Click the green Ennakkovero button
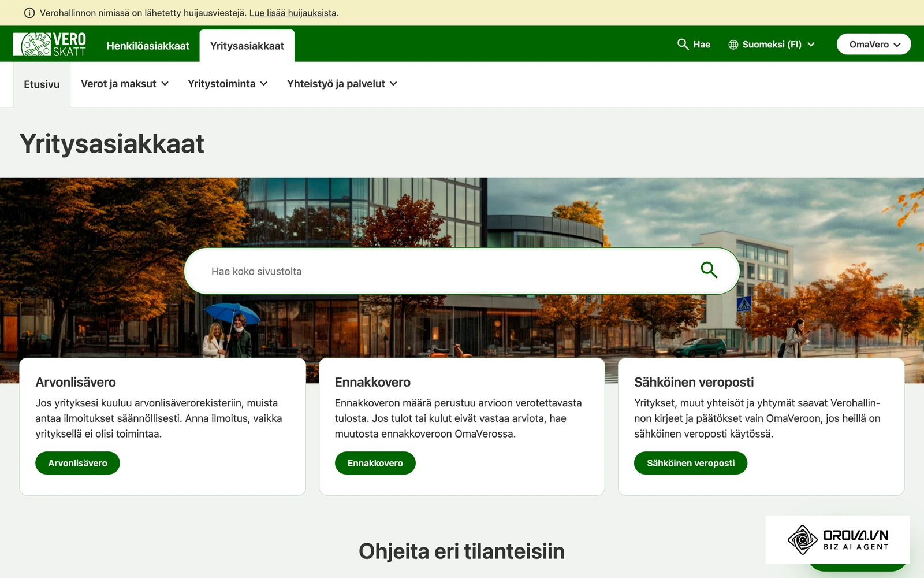 tap(375, 463)
